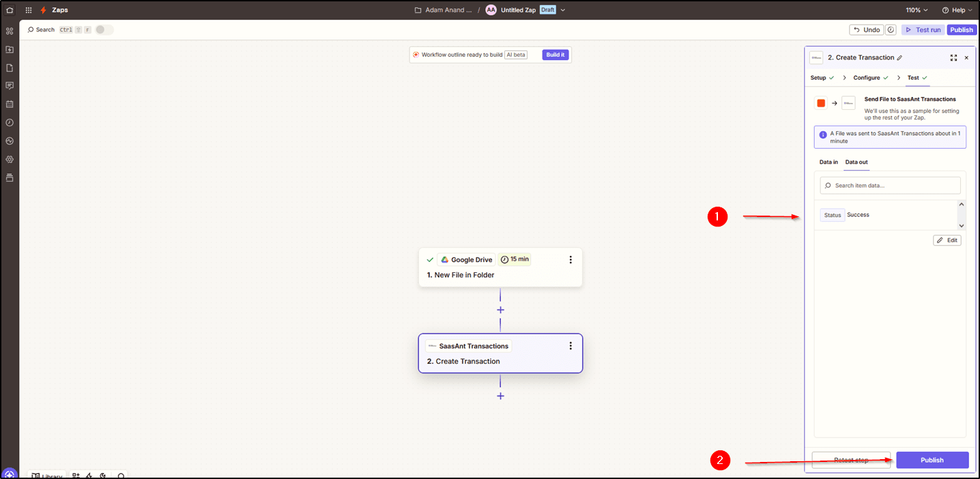This screenshot has height=479, width=980.
Task: Open the calendar icon in left sidebar
Action: [x=10, y=104]
